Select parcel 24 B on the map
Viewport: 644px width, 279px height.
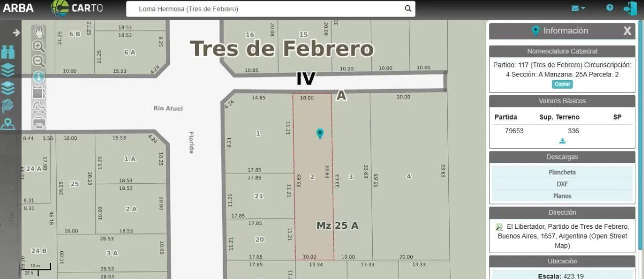pyautogui.click(x=39, y=251)
